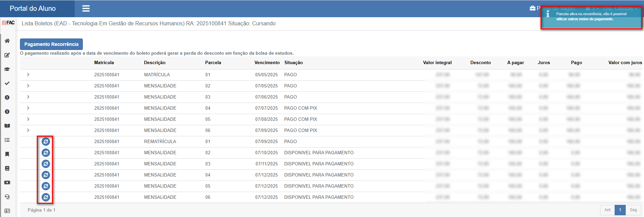This screenshot has height=217, width=644.
Task: Expand the 07/09/2025 MENSALIDADE parcela 06 row
Action: 28,130
